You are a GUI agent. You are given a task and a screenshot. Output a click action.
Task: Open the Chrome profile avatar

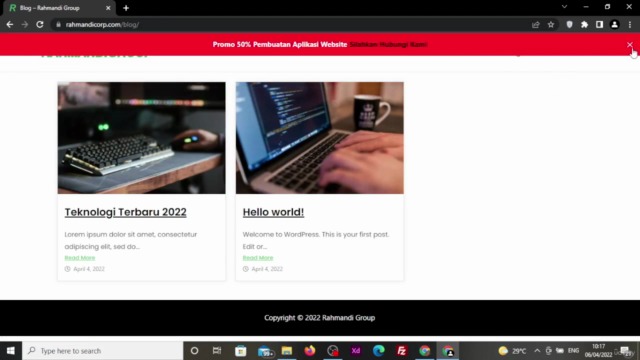pyautogui.click(x=614, y=24)
